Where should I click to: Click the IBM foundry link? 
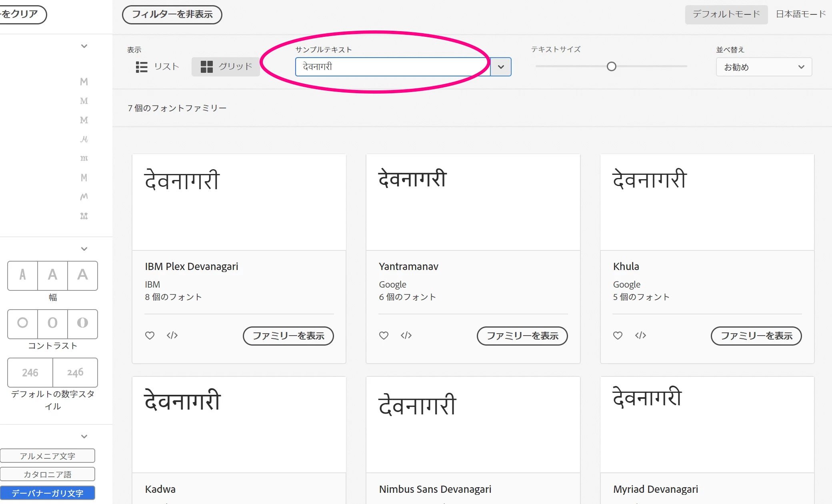coord(152,284)
